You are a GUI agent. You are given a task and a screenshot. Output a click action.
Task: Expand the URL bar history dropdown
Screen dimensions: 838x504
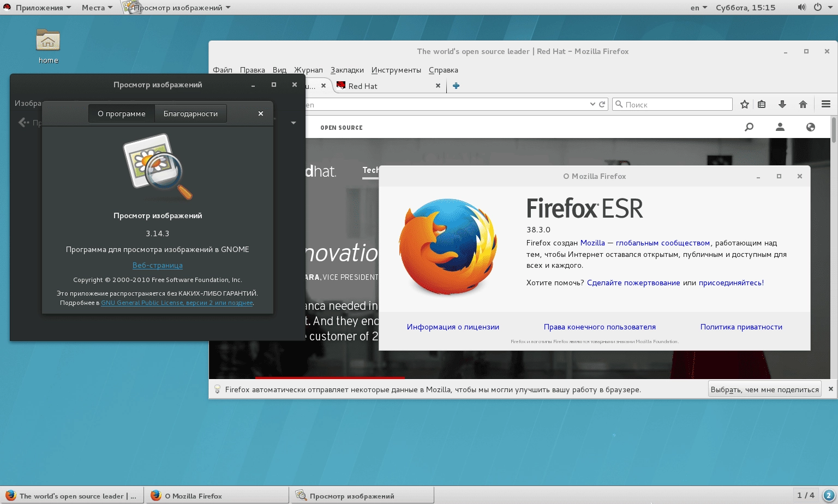[x=592, y=104]
